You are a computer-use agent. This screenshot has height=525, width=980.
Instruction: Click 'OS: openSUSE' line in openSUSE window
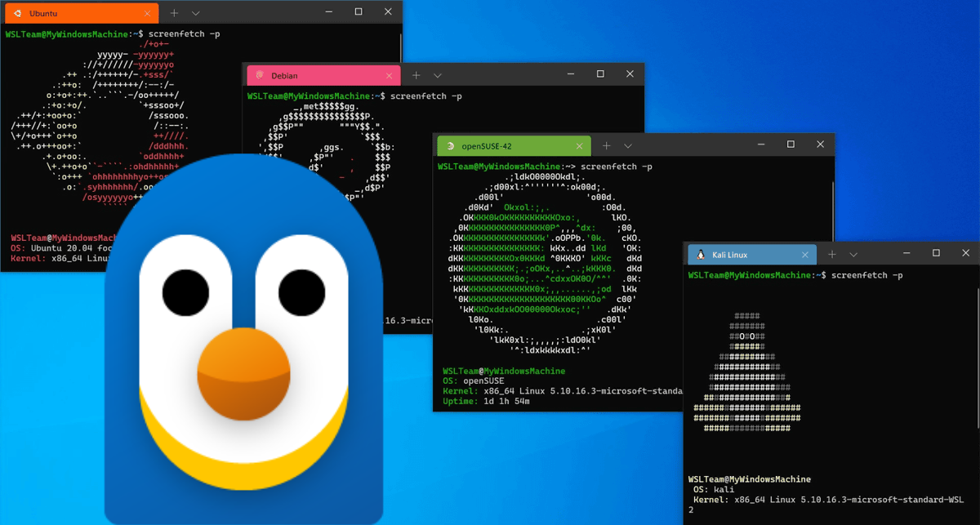click(474, 381)
